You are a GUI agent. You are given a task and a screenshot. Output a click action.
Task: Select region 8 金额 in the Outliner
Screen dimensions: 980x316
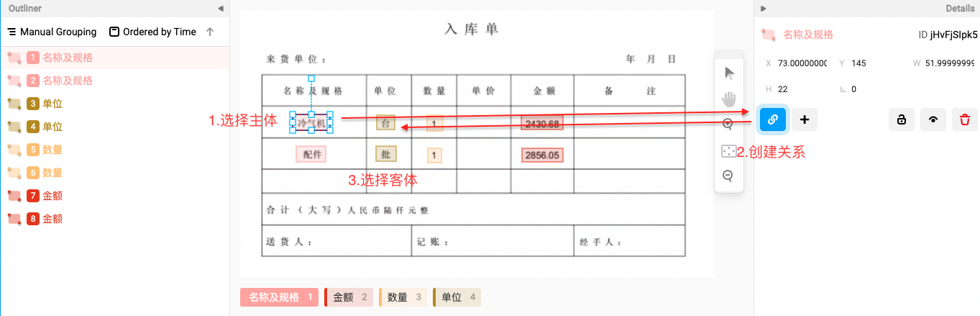52,219
